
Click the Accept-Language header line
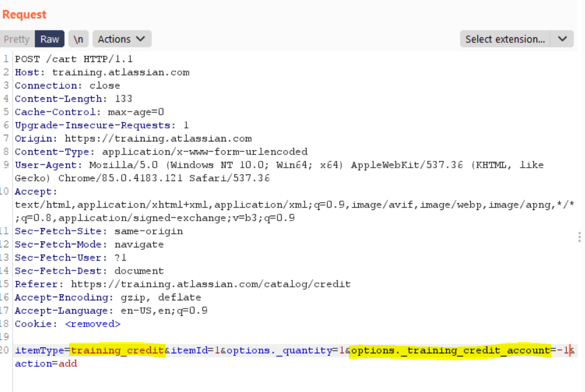(x=111, y=310)
